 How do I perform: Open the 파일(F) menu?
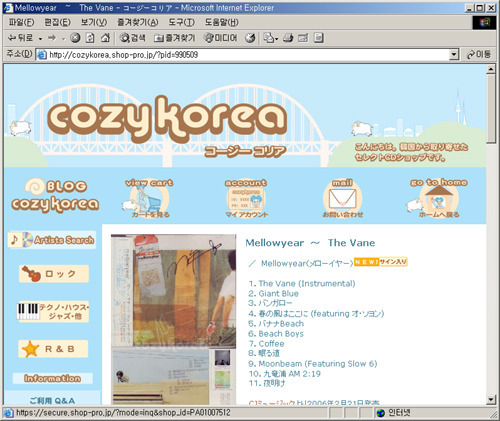point(21,22)
